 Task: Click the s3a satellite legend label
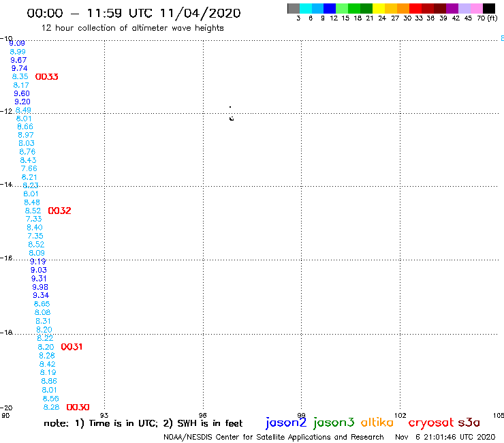(469, 423)
